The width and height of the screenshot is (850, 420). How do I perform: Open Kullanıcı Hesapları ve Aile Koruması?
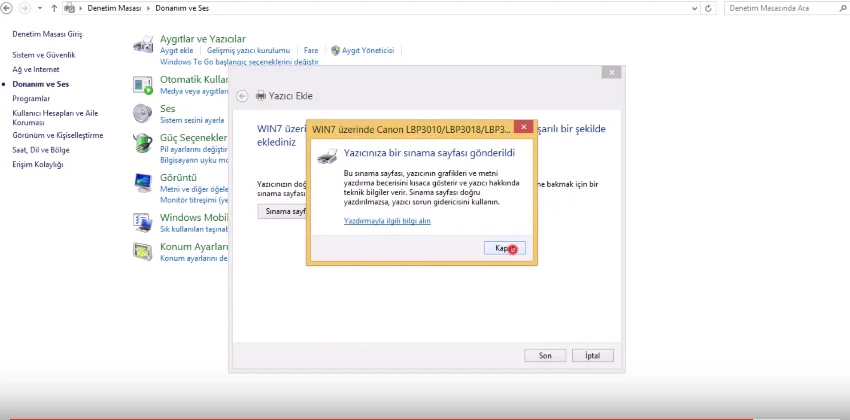55,118
